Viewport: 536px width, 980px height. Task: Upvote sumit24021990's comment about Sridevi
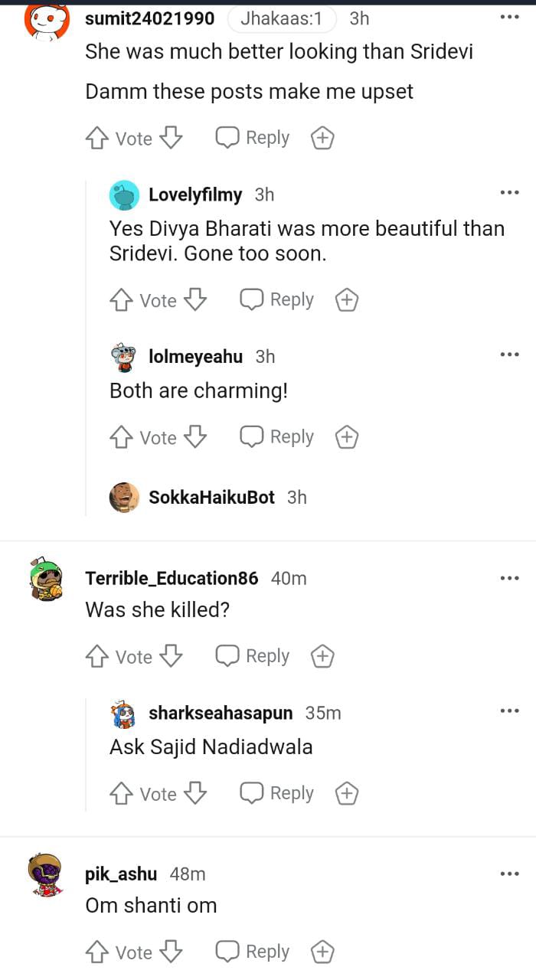(96, 139)
